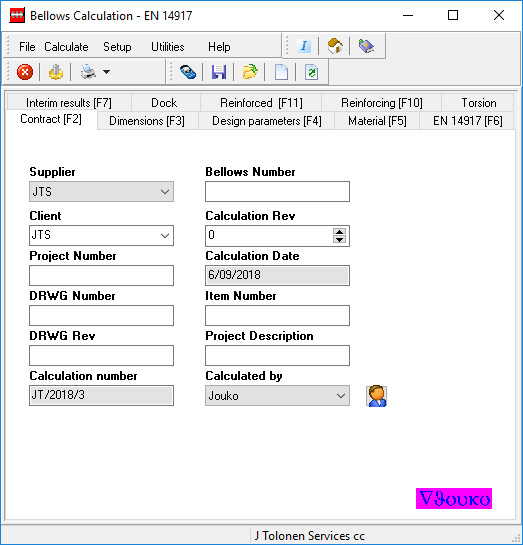The height and width of the screenshot is (545, 523).
Task: Click the house home icon
Action: tap(335, 46)
